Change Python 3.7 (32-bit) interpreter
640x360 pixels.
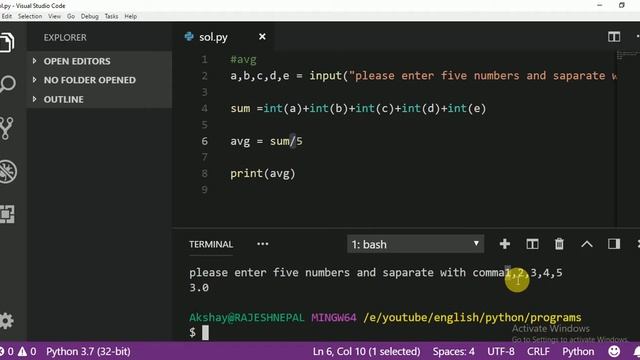coord(88,351)
